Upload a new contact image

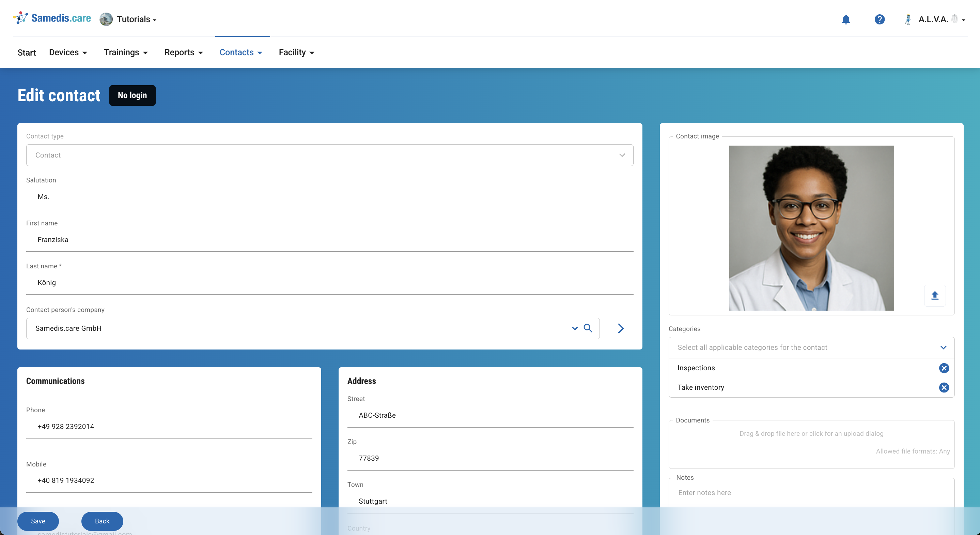[934, 295]
